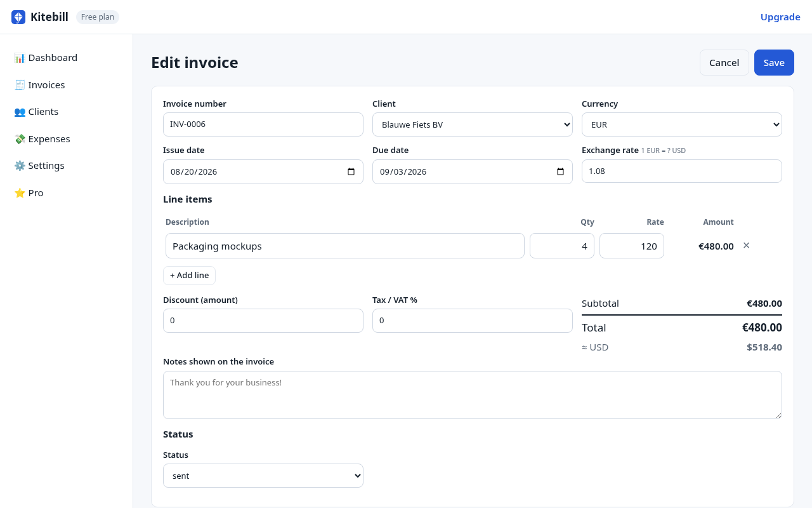812x508 pixels.
Task: Focus the Invoice number field
Action: click(263, 124)
